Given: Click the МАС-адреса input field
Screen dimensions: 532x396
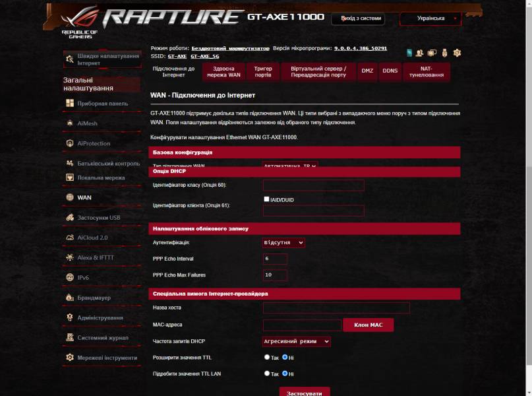Looking at the screenshot, I should (302, 325).
